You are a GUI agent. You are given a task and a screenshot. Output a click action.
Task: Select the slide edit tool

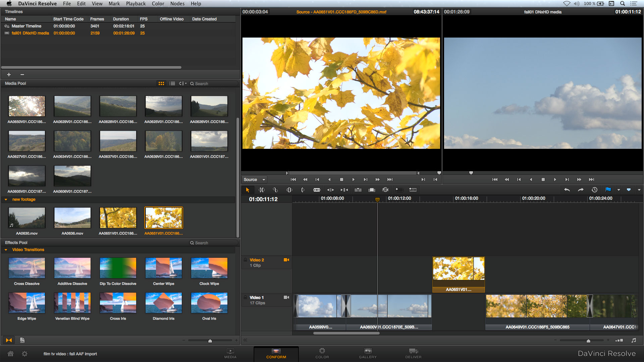click(303, 190)
